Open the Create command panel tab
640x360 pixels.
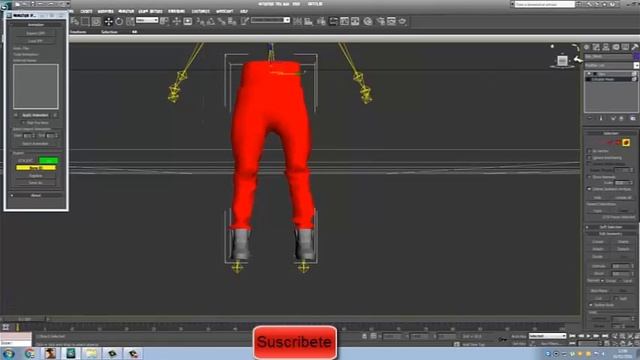pos(587,47)
